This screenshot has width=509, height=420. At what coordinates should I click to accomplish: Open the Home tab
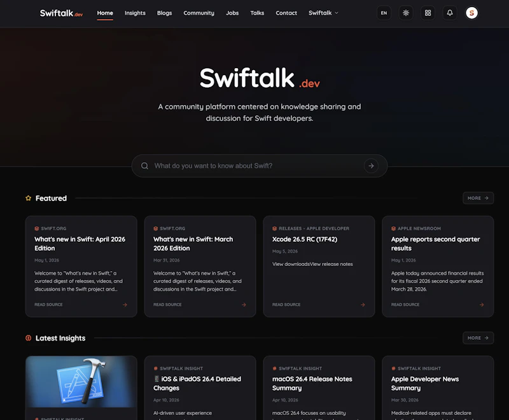tap(105, 13)
